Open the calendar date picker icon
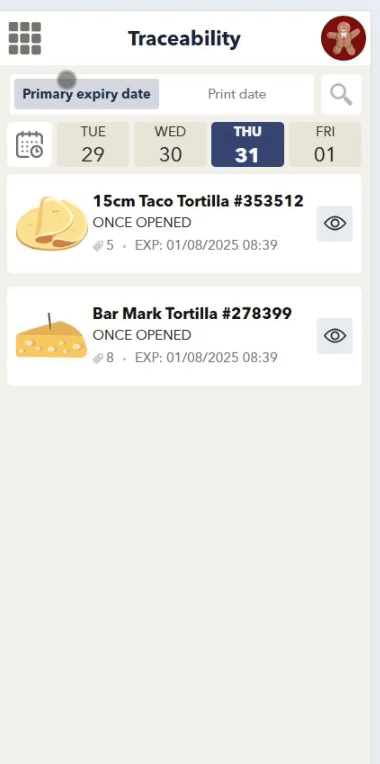This screenshot has width=380, height=764. coord(30,144)
